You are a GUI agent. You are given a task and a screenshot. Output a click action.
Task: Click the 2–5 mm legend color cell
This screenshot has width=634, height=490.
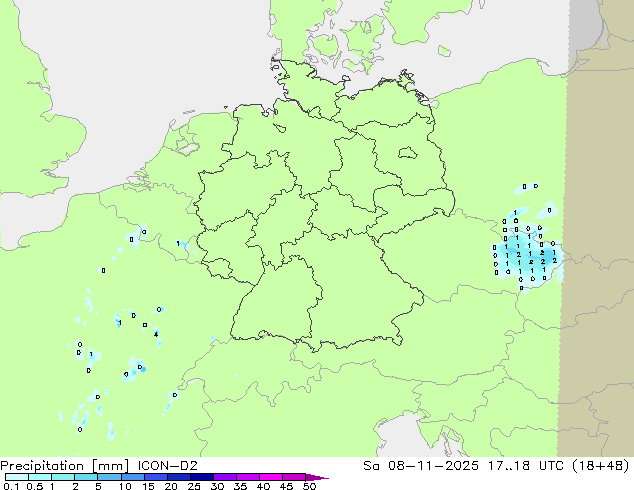coord(86,477)
